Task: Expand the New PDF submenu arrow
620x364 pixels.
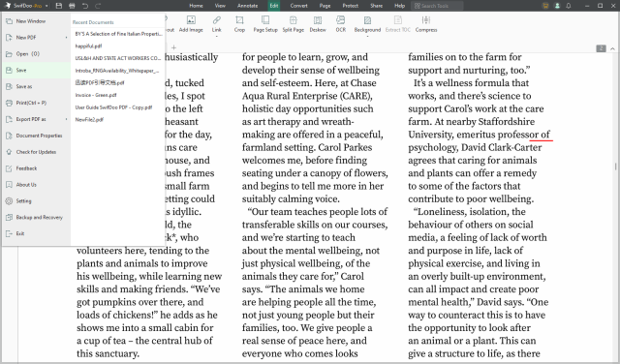Action: (x=66, y=38)
